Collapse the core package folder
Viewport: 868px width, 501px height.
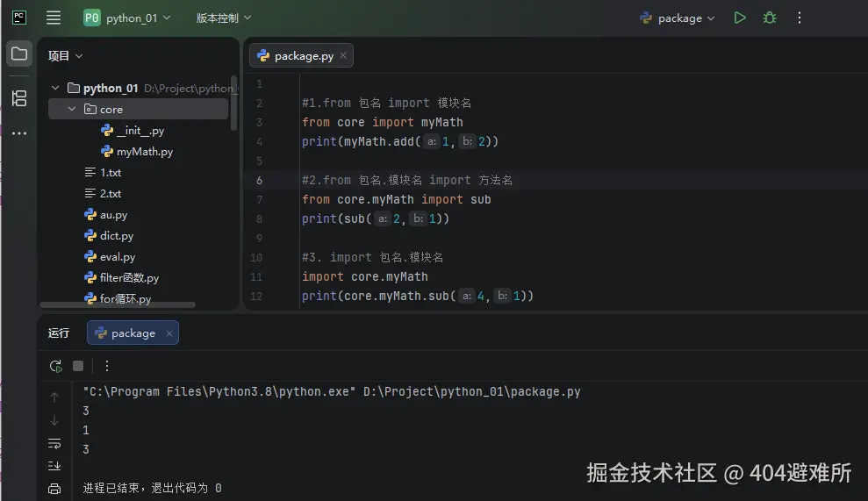tap(72, 109)
